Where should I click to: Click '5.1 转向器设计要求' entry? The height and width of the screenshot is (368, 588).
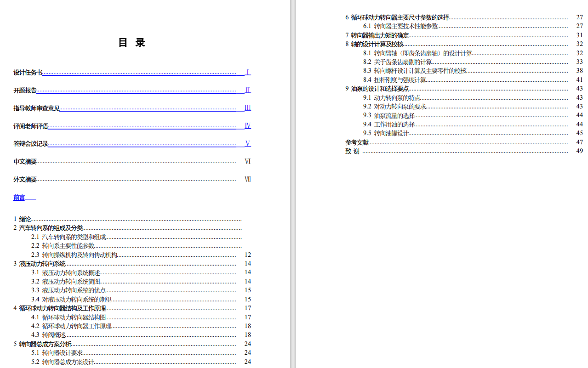tap(141, 353)
